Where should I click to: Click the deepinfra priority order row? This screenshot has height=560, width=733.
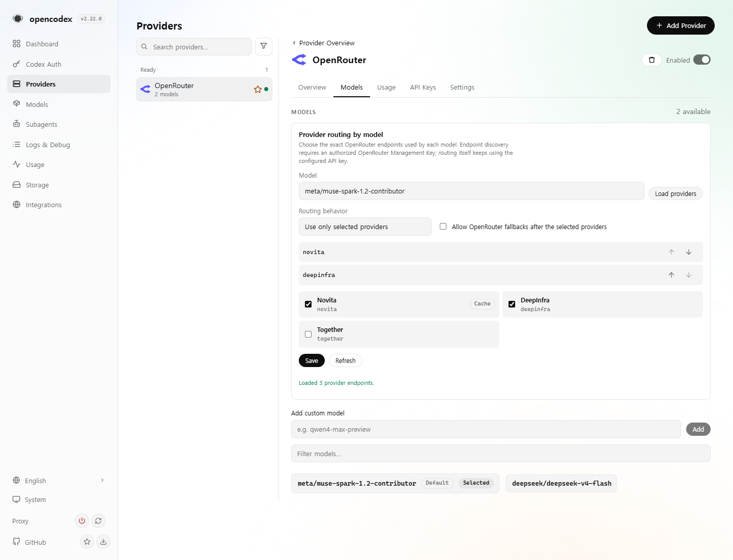pyautogui.click(x=501, y=275)
